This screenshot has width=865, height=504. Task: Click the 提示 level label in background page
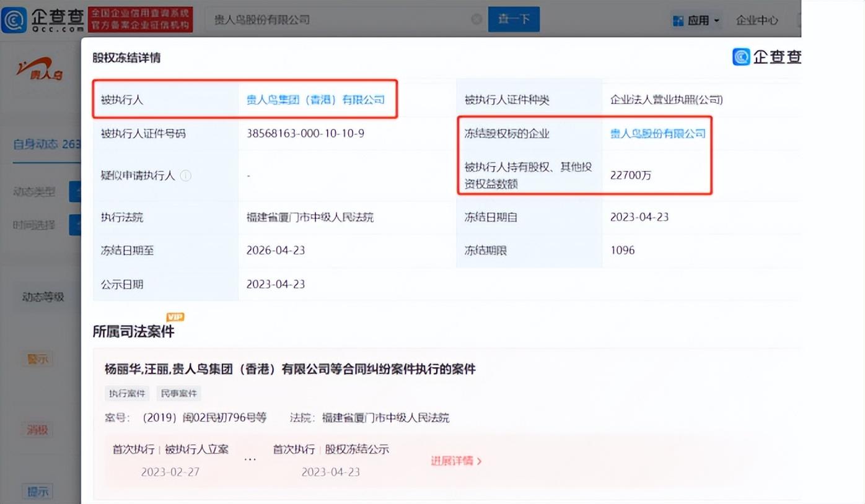click(x=38, y=492)
